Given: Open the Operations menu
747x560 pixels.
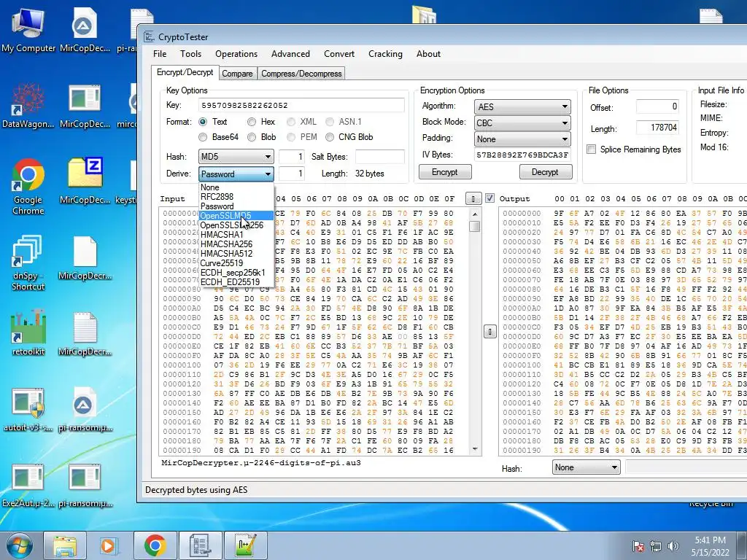Looking at the screenshot, I should pos(236,54).
